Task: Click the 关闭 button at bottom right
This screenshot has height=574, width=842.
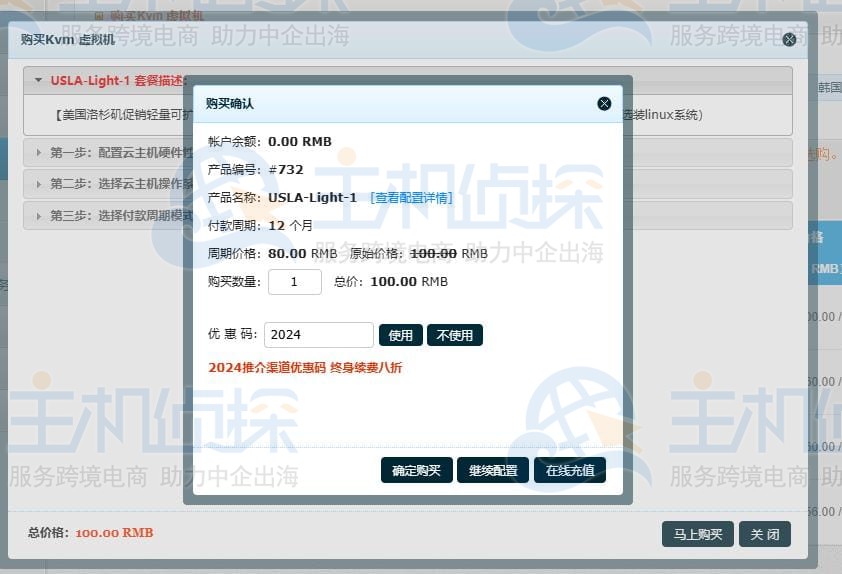Action: [x=765, y=534]
